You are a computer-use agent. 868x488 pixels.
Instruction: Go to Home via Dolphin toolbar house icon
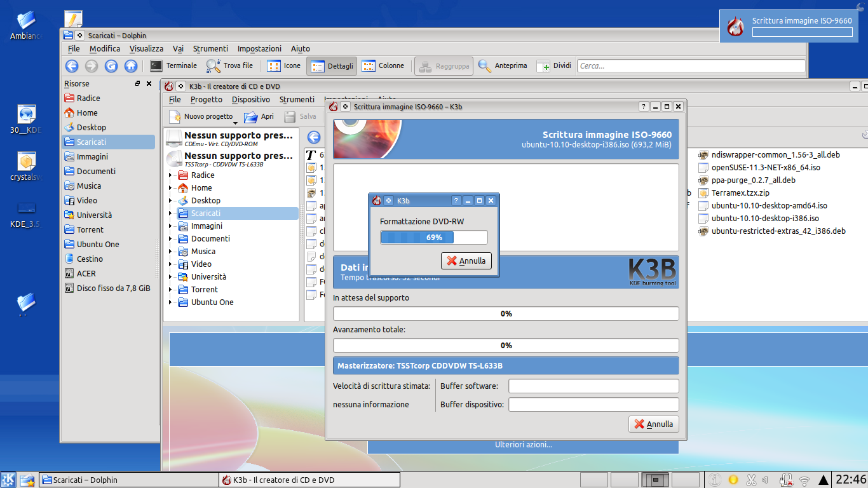[131, 65]
